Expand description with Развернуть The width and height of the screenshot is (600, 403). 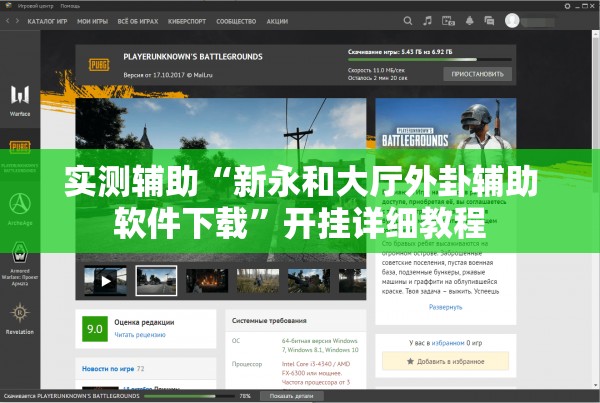pos(445,307)
